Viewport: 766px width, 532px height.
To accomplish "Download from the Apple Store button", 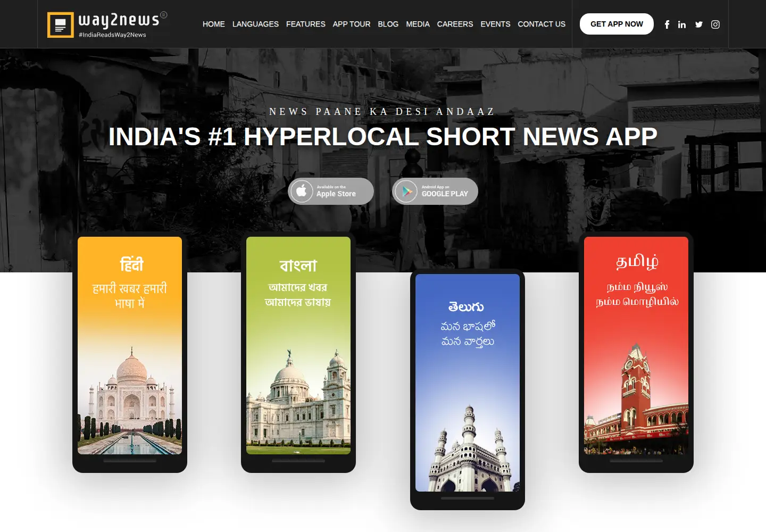I will click(331, 191).
